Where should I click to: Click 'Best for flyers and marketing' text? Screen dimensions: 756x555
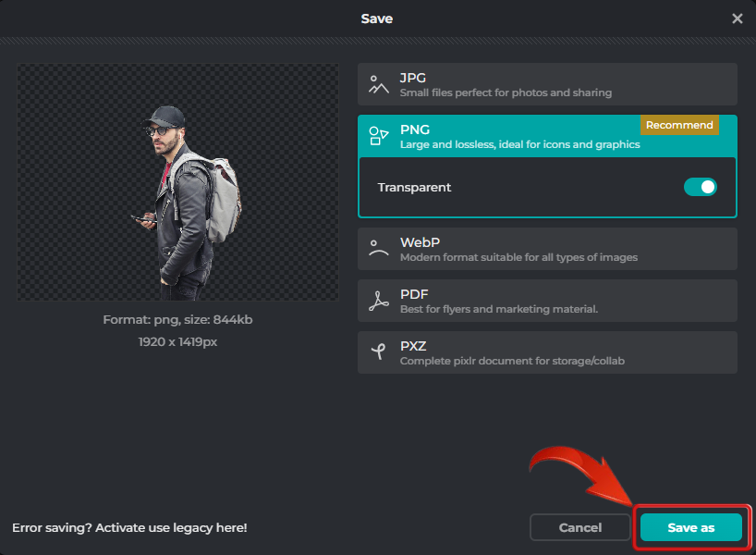[499, 309]
